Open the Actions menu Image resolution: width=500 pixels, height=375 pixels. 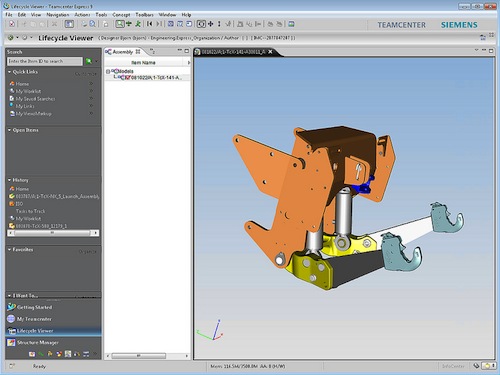pyautogui.click(x=82, y=15)
